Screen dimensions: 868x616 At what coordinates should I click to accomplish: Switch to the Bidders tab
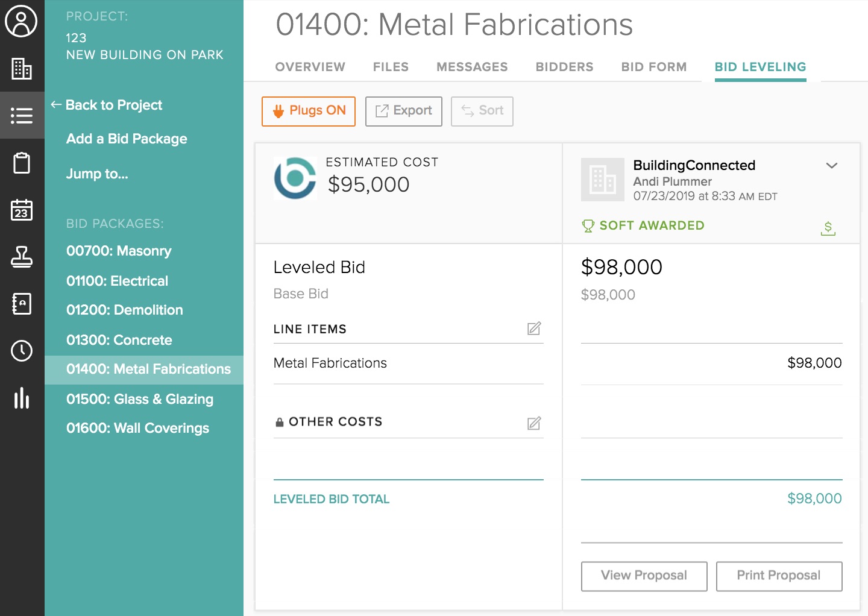click(564, 67)
